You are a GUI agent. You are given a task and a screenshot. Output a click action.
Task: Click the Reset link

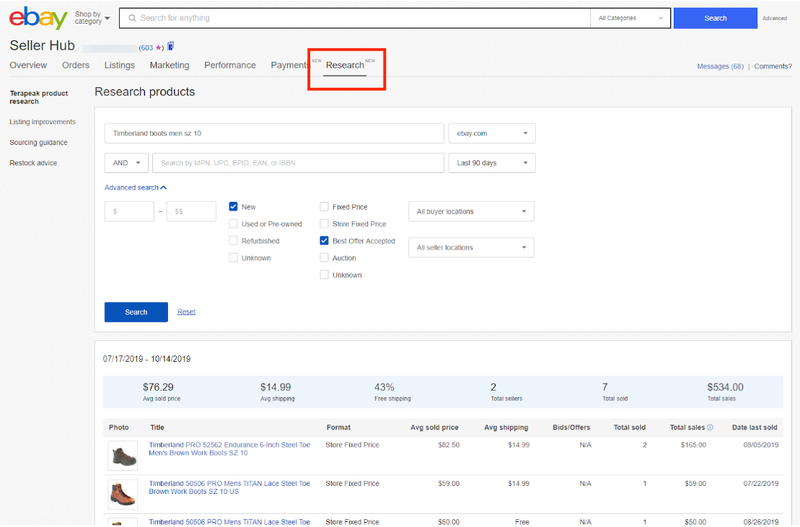pyautogui.click(x=186, y=312)
